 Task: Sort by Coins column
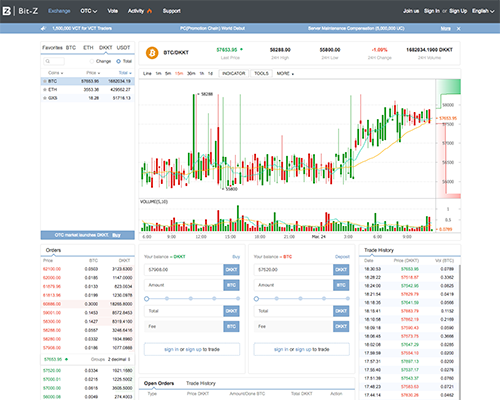(55, 73)
